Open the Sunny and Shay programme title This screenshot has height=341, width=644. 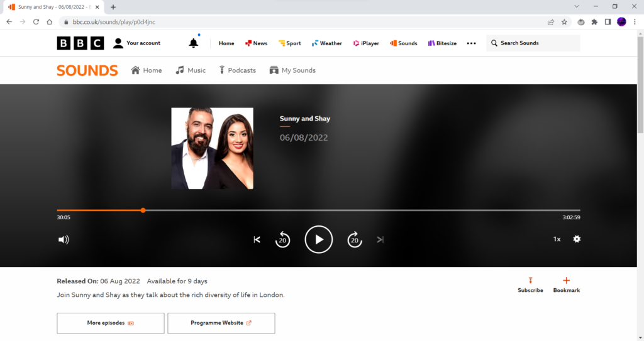coord(305,119)
